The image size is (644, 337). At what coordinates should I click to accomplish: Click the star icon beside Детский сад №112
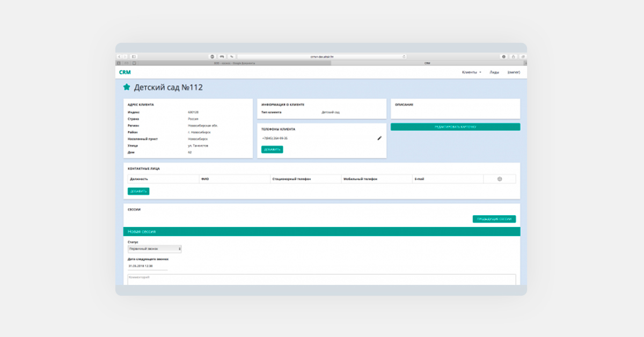tap(127, 87)
